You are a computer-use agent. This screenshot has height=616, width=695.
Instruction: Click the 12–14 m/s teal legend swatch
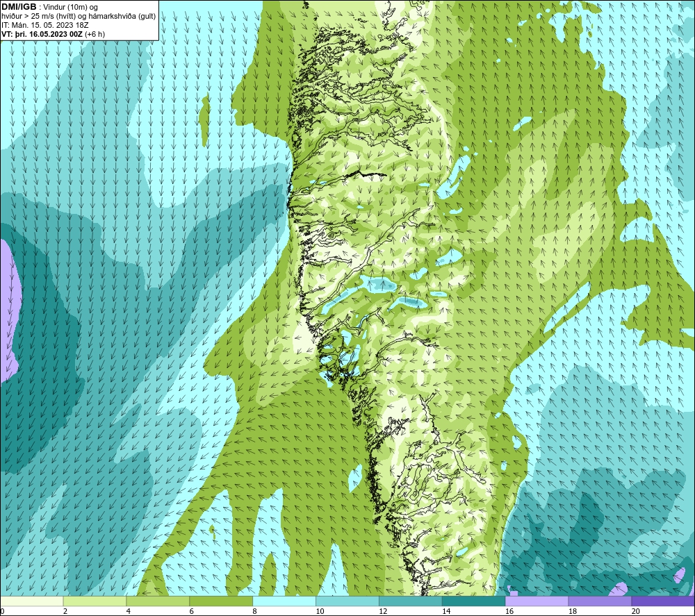[411, 601]
